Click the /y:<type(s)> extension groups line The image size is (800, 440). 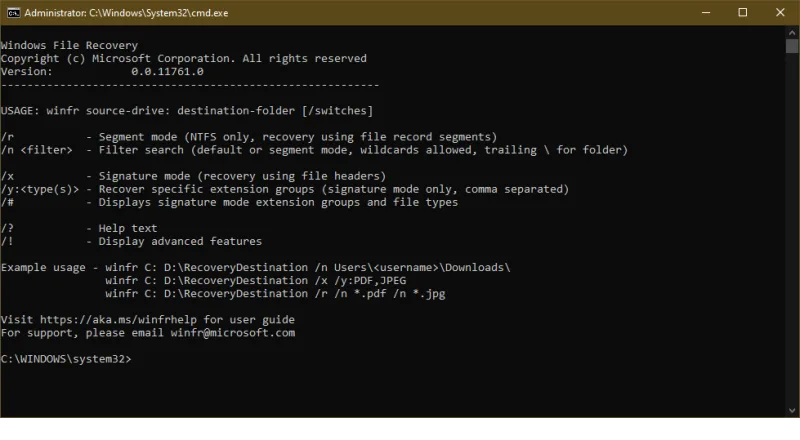click(284, 189)
